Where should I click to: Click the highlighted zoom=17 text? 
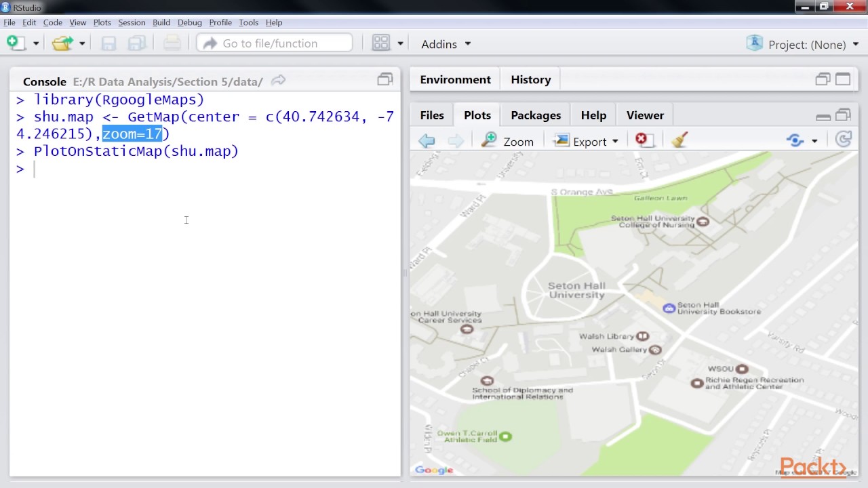tap(132, 134)
